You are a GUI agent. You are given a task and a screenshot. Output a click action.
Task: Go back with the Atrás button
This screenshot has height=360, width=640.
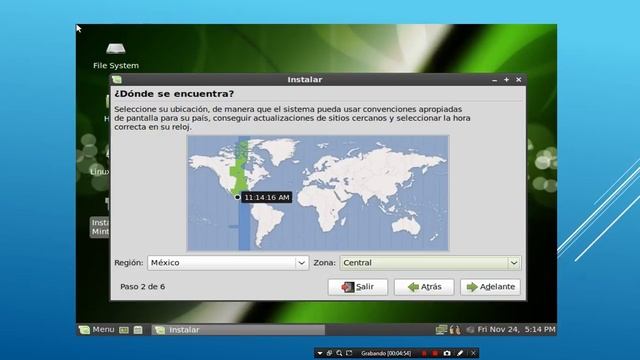(x=424, y=287)
